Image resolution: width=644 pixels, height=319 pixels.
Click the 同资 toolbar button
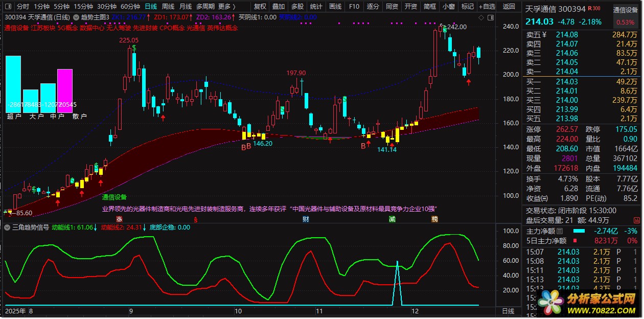(392, 7)
